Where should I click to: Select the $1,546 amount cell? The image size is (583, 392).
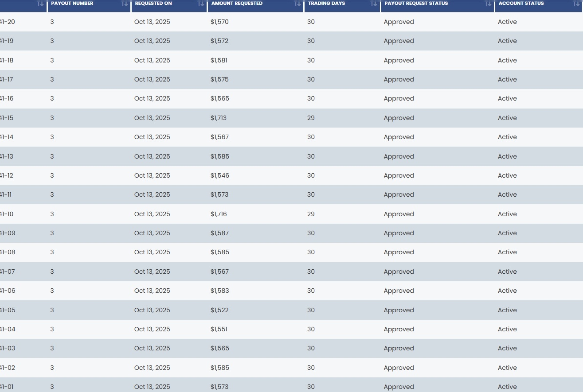click(220, 175)
